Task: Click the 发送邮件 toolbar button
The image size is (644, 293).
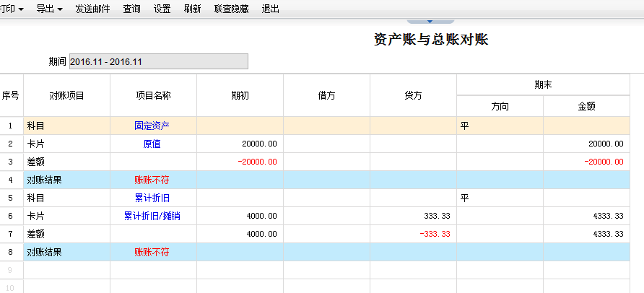Action: pyautogui.click(x=92, y=9)
